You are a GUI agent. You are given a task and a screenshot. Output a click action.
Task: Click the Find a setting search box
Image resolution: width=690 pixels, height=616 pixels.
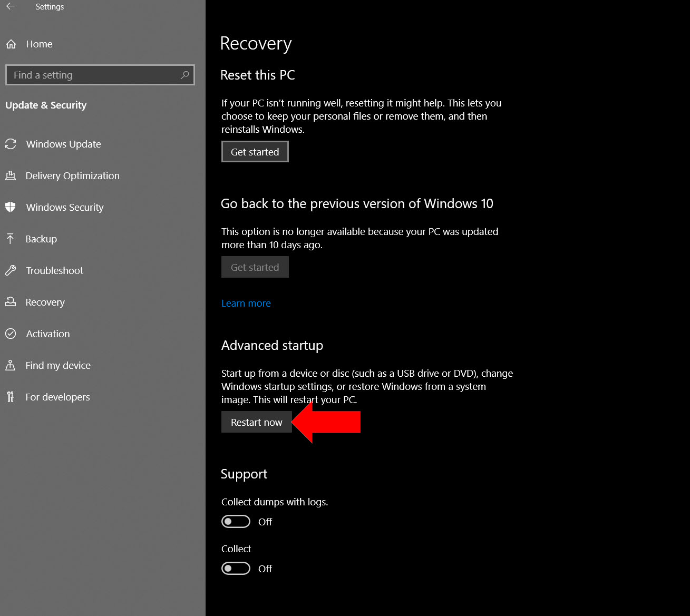pyautogui.click(x=100, y=75)
